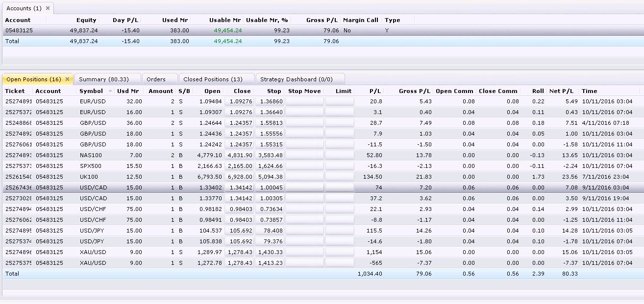Sort positions by the Open column header
This screenshot has height=304, width=644.
click(212, 91)
